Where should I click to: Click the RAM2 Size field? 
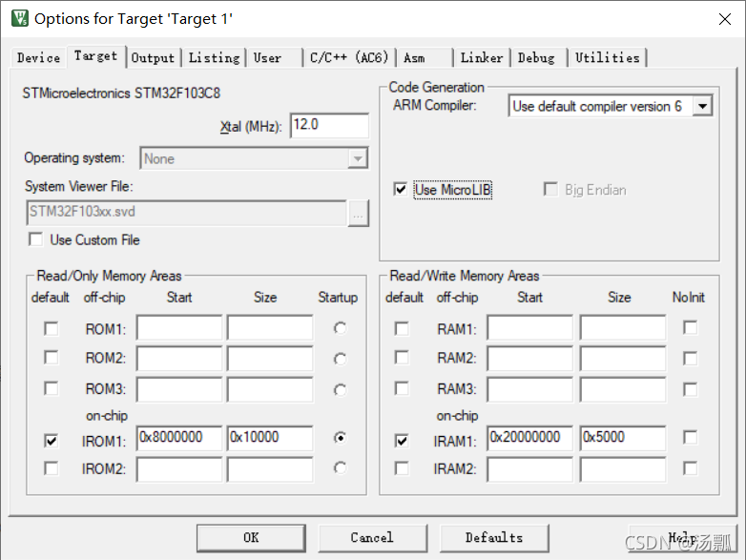pos(622,359)
